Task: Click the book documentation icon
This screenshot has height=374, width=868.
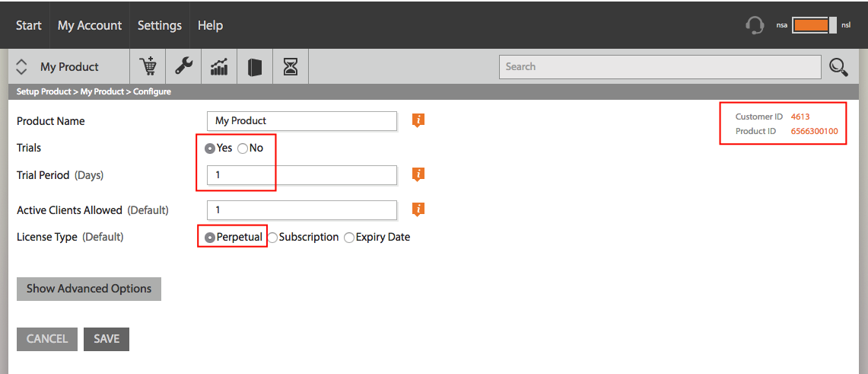Action: click(255, 67)
